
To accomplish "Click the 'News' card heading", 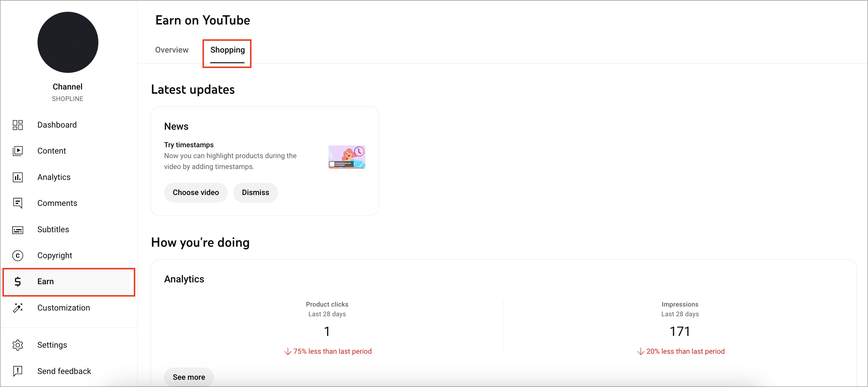I will [x=176, y=127].
